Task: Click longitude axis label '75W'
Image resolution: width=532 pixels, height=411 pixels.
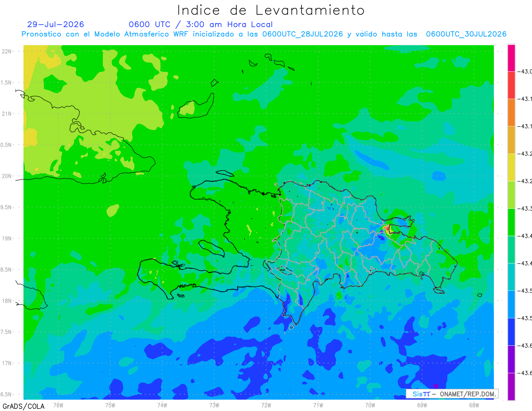Action: tap(110, 405)
